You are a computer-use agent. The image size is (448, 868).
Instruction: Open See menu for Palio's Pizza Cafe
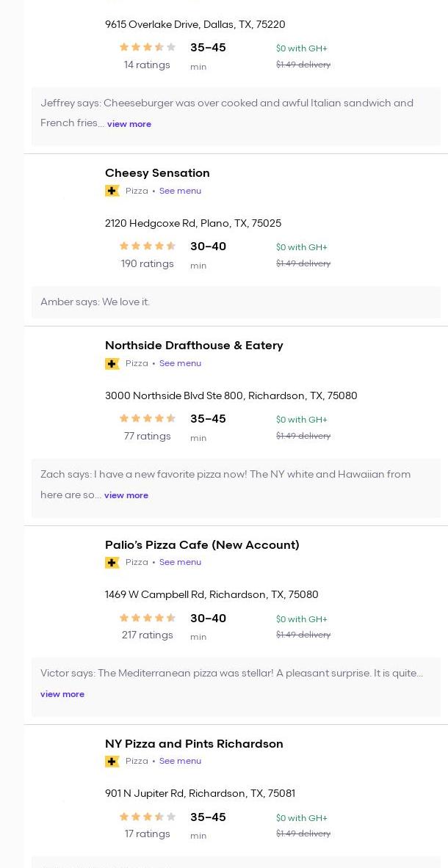pyautogui.click(x=180, y=563)
